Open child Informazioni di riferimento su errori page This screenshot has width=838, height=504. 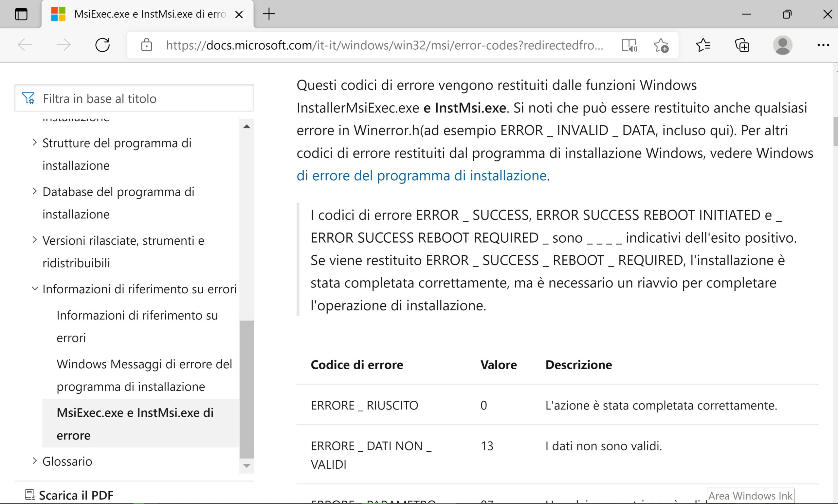click(x=137, y=326)
